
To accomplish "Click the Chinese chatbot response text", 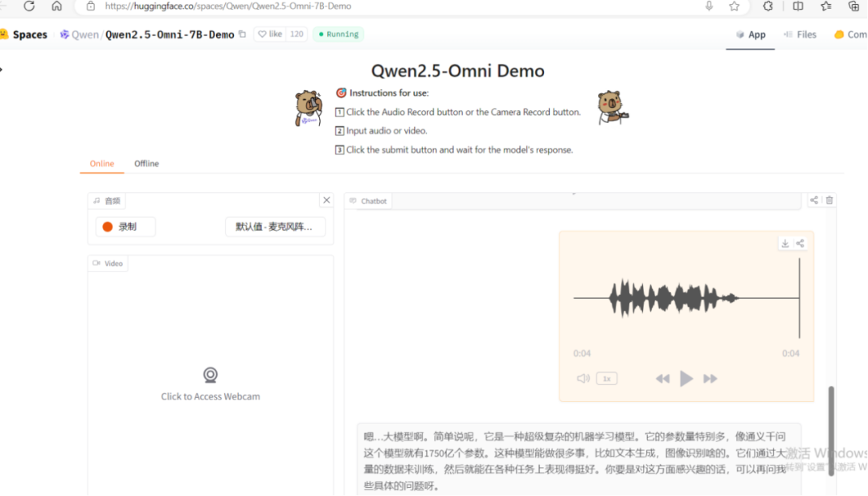I will (x=575, y=461).
